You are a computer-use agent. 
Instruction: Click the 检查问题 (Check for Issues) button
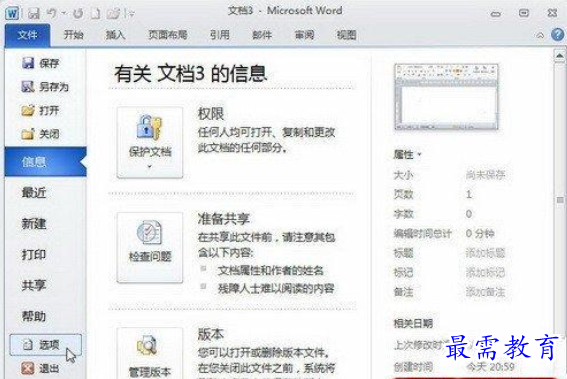150,247
